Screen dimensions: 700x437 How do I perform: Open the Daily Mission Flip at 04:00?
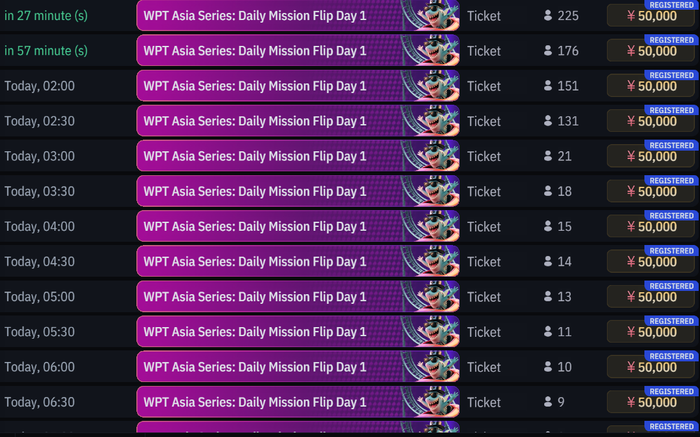coord(298,226)
